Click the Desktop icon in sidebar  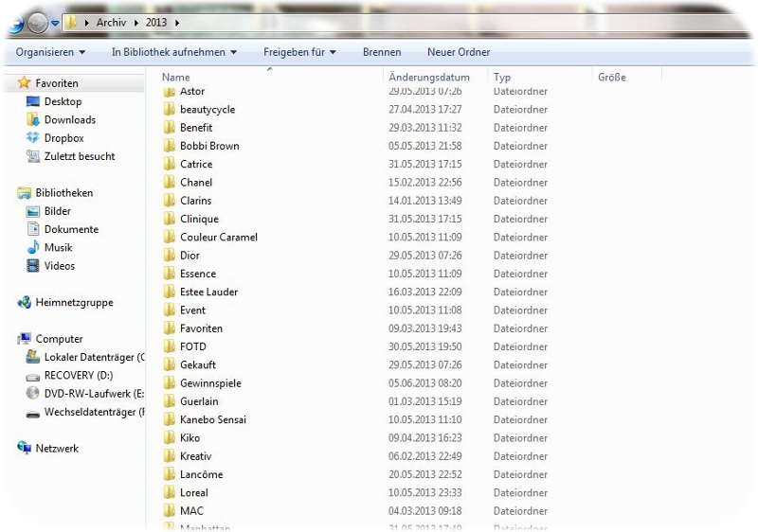click(33, 101)
